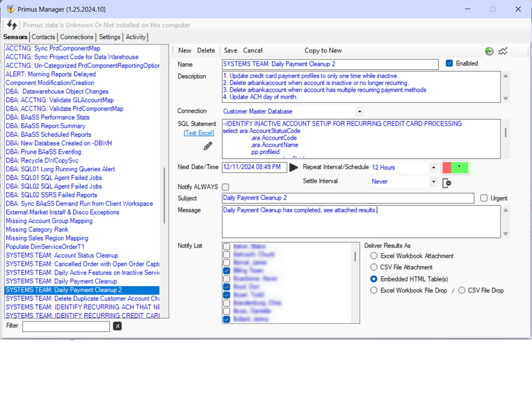532x399 pixels.
Task: Open the Repeat Interval/Schedule dropdown
Action: tap(433, 168)
